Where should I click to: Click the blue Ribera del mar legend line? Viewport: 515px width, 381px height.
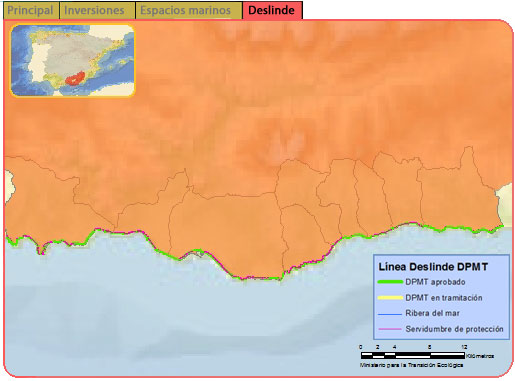click(x=390, y=314)
